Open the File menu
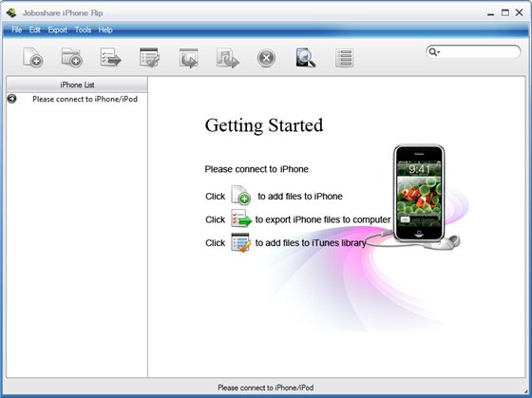 tap(17, 29)
